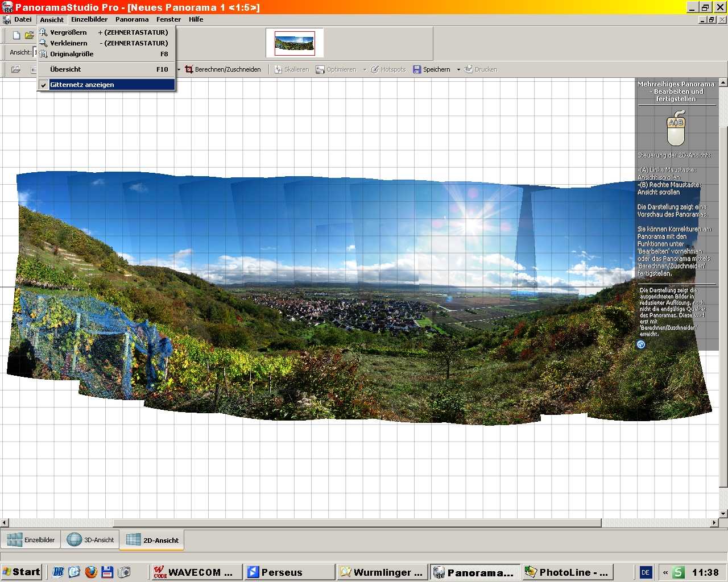This screenshot has width=728, height=582.
Task: Expand the dropdown arrow next to Speichern
Action: coord(458,70)
